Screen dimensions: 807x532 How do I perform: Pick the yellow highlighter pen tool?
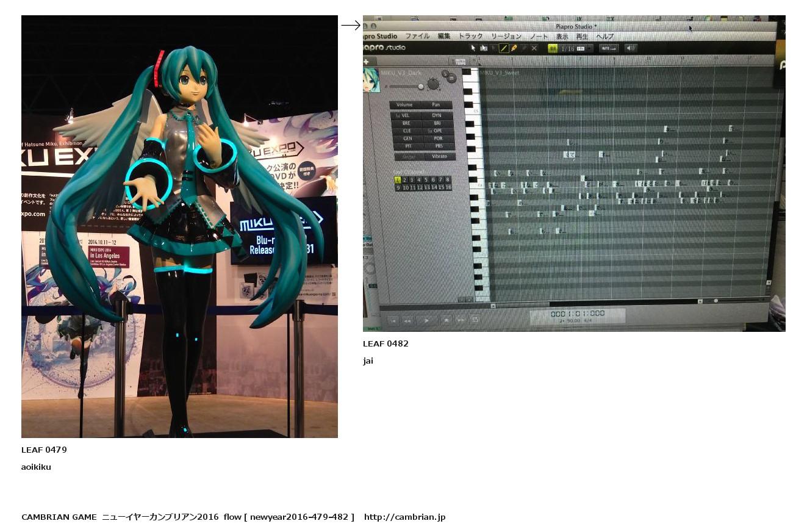point(514,48)
